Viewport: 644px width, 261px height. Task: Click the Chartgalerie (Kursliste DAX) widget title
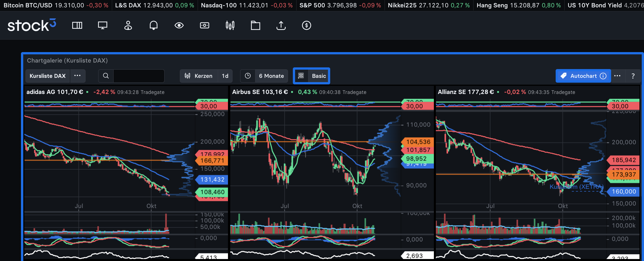point(67,60)
